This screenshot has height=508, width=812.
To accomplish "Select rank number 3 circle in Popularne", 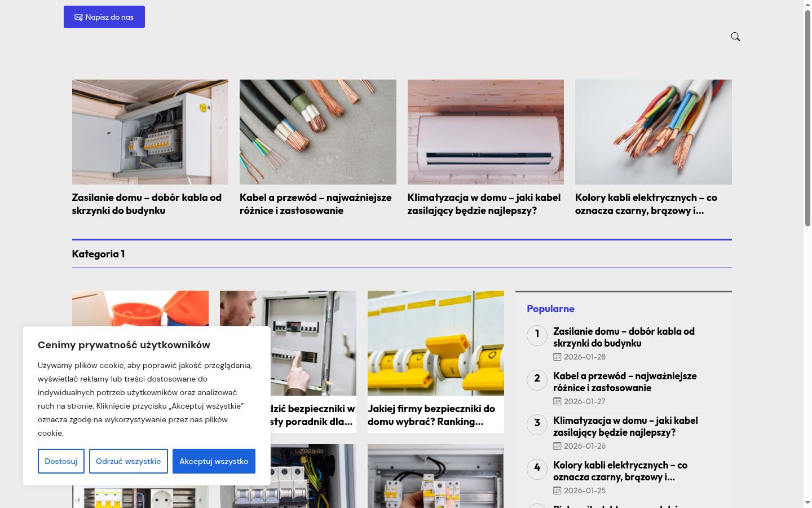I will tap(537, 424).
